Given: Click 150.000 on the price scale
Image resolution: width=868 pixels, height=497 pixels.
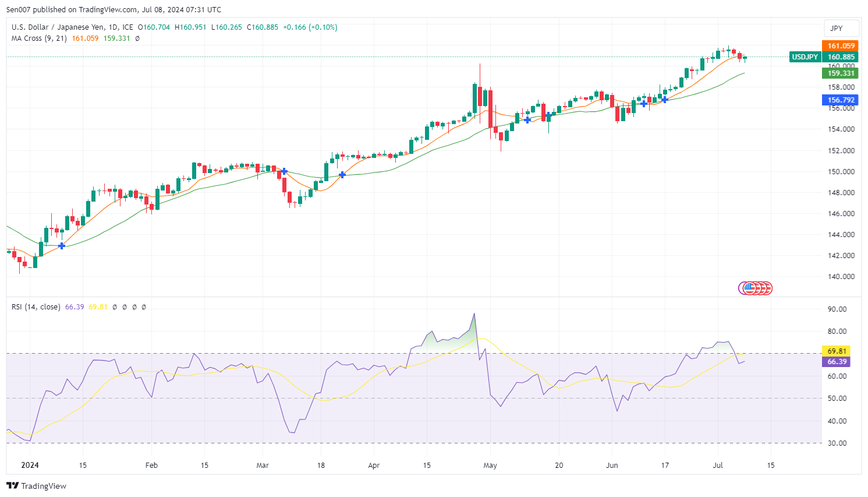Looking at the screenshot, I should (841, 171).
